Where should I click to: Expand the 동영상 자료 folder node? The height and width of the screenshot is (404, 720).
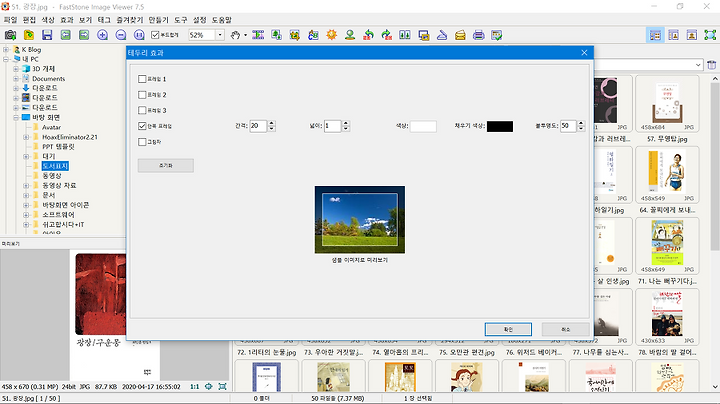click(26, 185)
